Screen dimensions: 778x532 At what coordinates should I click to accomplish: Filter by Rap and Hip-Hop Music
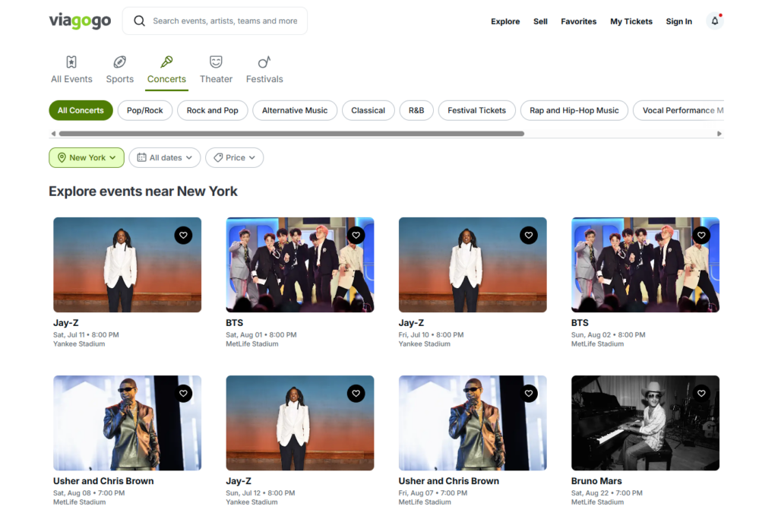coord(574,110)
